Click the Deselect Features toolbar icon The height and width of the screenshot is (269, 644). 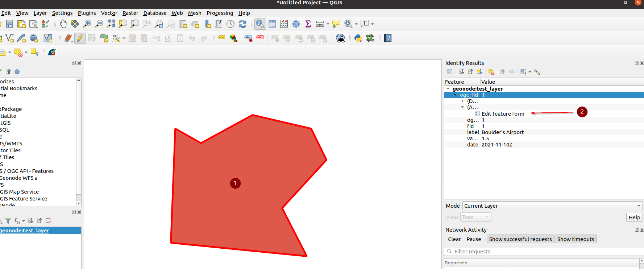pyautogui.click(x=18, y=52)
